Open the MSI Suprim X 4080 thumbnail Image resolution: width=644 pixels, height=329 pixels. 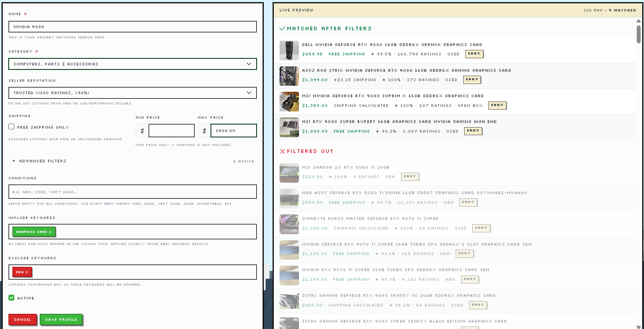pos(289,102)
